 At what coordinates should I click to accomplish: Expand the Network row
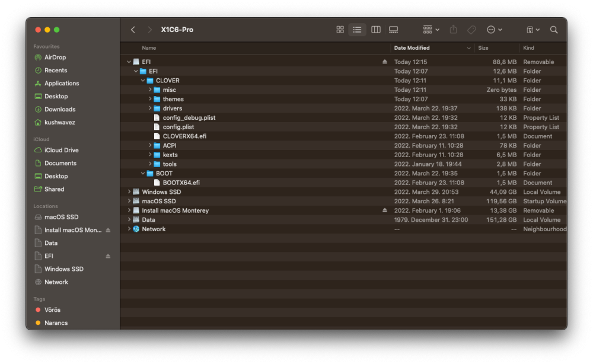129,229
